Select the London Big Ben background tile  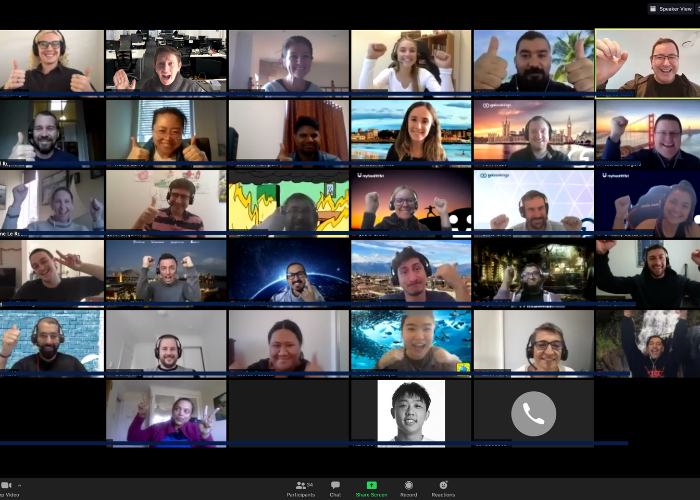[x=533, y=132]
